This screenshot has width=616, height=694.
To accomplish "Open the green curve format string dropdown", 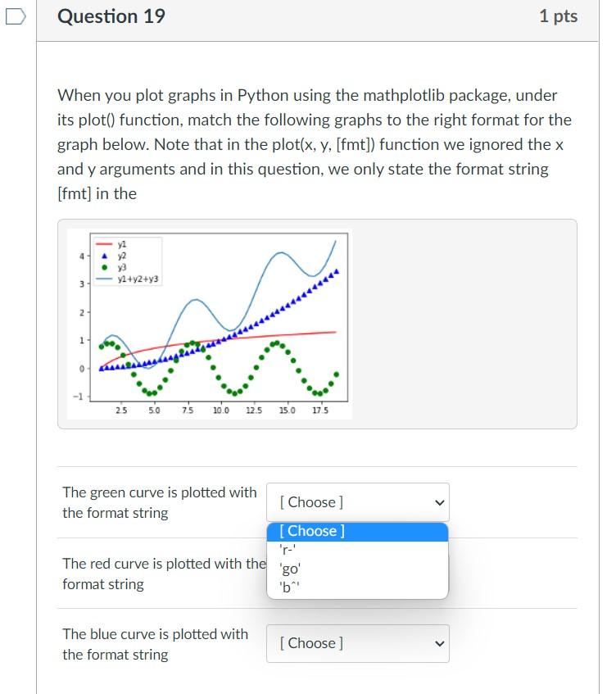I will pos(357,502).
